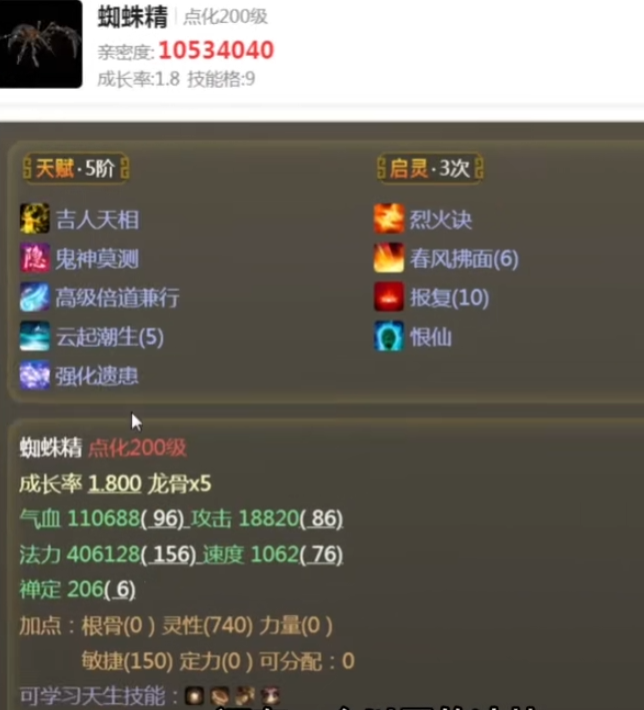644x710 pixels.
Task: Click the 春风拂面 skill icon
Action: pos(389,258)
